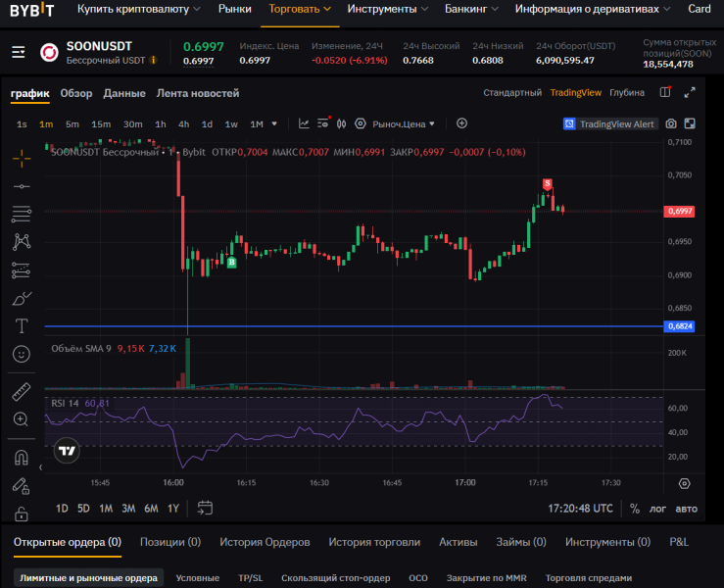Select the 1h timeframe
Image resolution: width=724 pixels, height=588 pixels.
point(161,124)
